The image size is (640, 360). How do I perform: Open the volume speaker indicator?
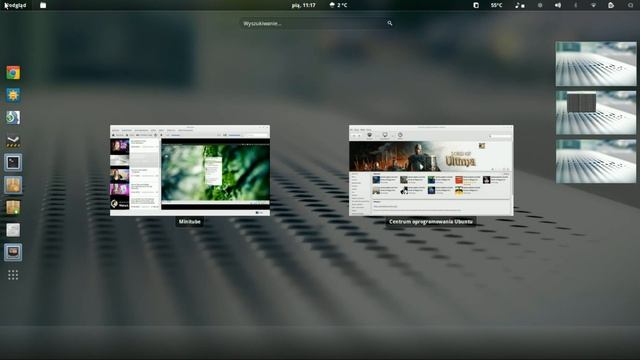(x=558, y=5)
